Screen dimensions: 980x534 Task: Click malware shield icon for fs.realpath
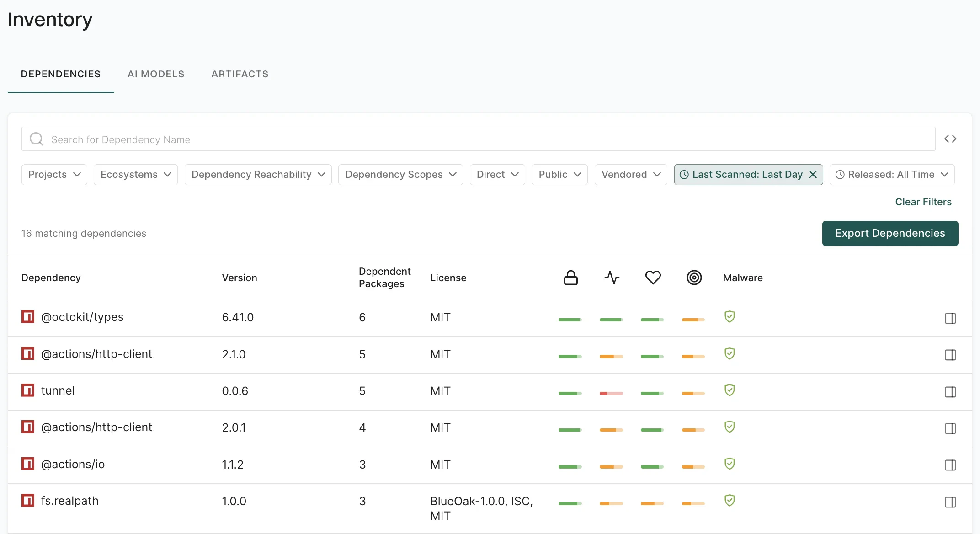click(x=730, y=501)
